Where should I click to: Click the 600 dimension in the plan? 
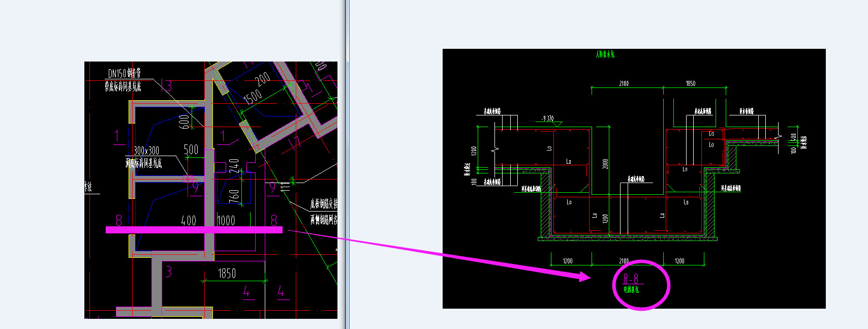(x=185, y=122)
